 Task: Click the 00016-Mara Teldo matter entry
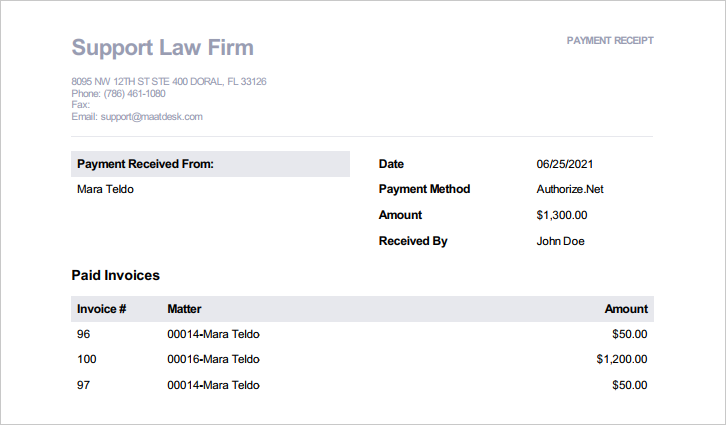(x=213, y=359)
